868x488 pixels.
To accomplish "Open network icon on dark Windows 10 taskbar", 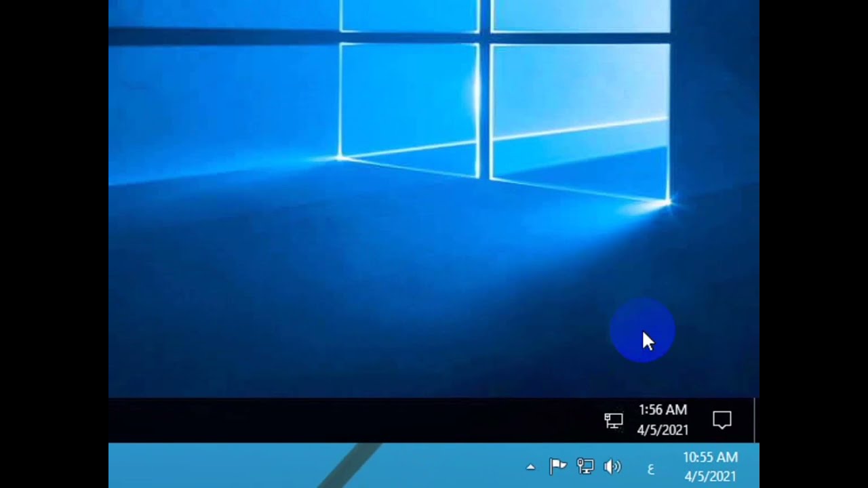I will pos(614,420).
